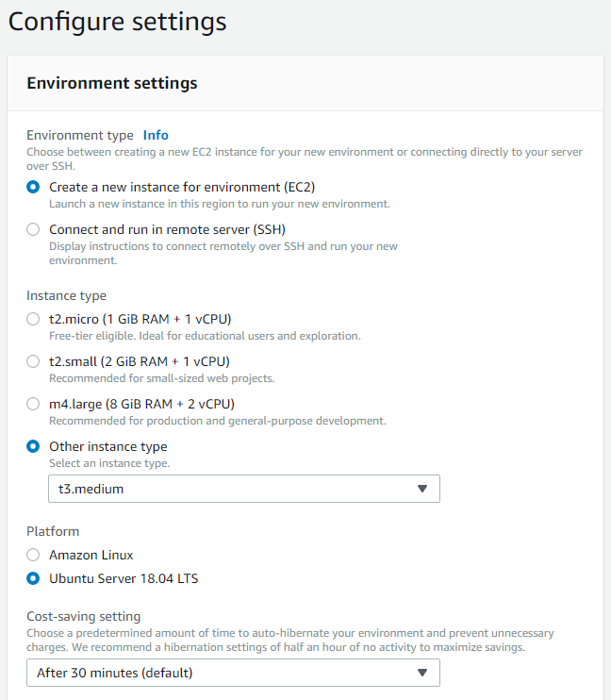Click the Launch a new instance description text
The image size is (611, 700).
click(x=219, y=204)
